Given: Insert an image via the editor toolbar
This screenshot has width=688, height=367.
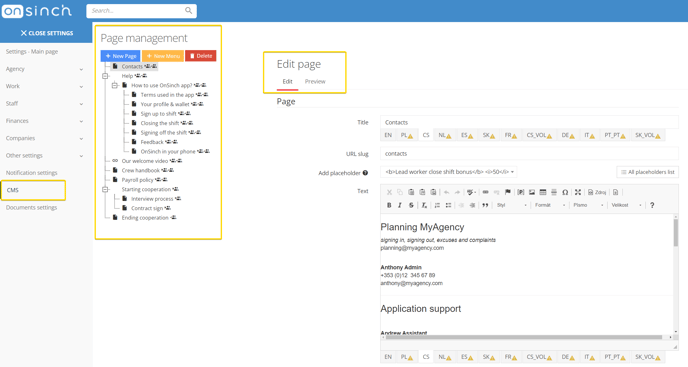Looking at the screenshot, I should click(532, 192).
